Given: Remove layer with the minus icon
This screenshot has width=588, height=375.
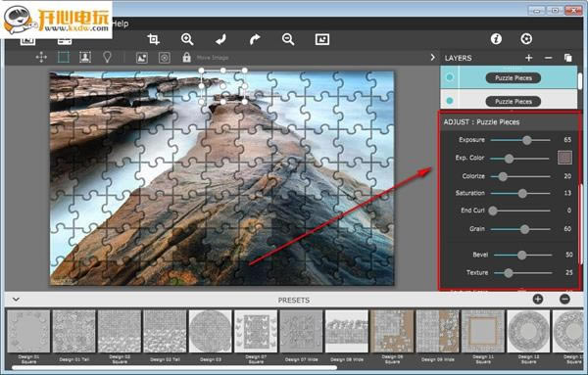Looking at the screenshot, I should 548,58.
